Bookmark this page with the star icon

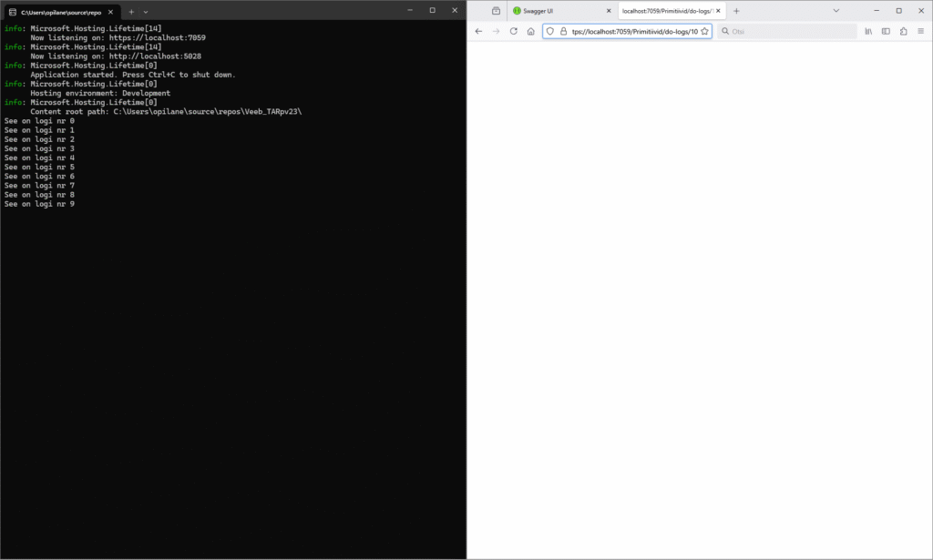pyautogui.click(x=704, y=31)
